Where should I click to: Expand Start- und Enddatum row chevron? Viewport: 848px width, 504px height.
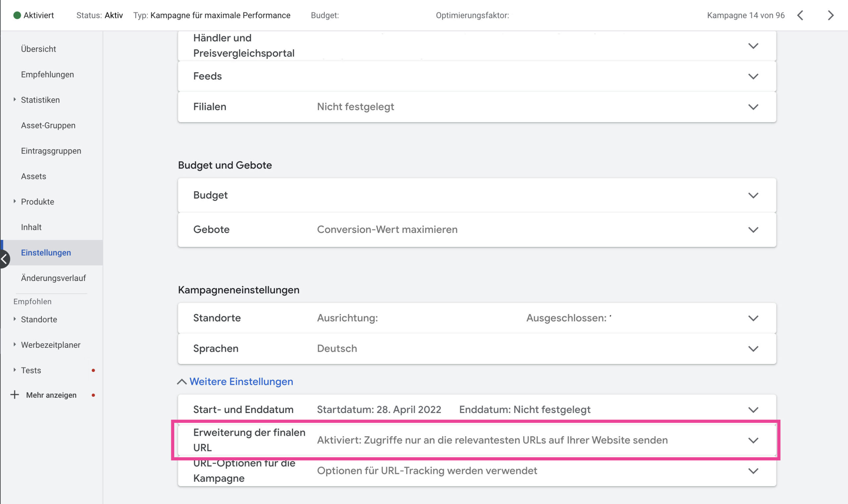click(x=753, y=410)
